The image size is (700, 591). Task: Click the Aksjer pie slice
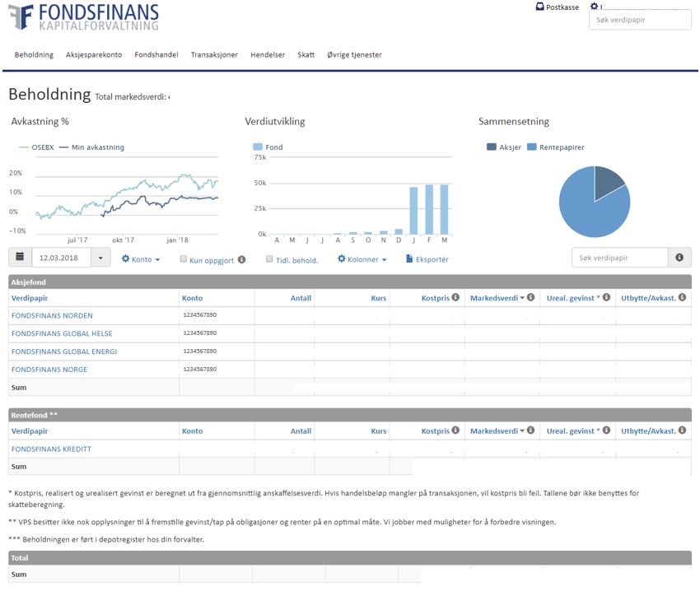click(607, 182)
